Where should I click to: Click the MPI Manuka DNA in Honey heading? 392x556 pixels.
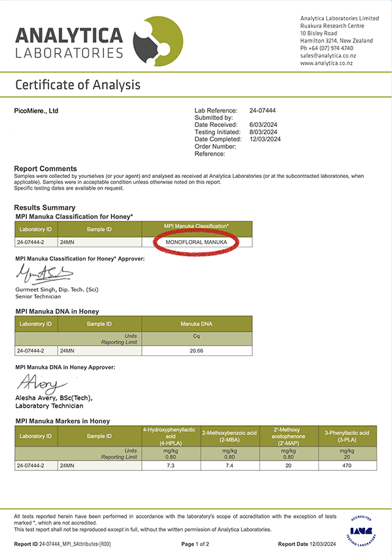[x=57, y=311]
